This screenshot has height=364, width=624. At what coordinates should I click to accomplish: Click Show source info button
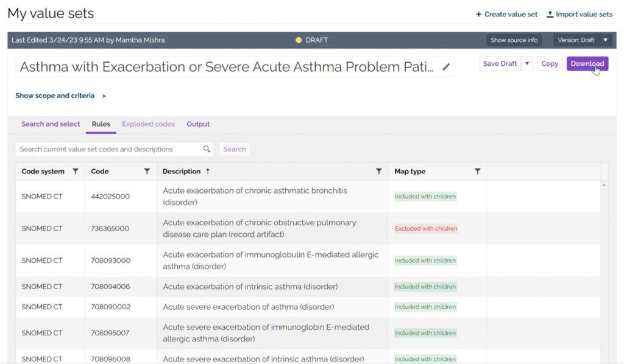pos(514,40)
